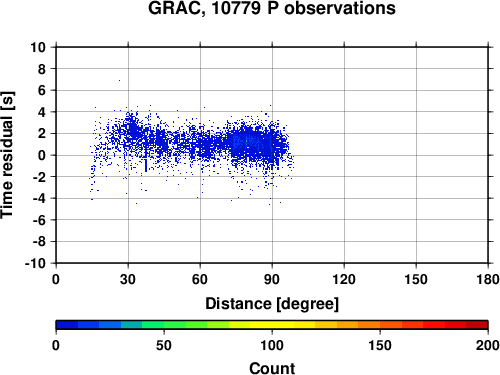Screen dimensions: 500x375
Task: Select the dark red end of colorbar
Action: pos(477,325)
